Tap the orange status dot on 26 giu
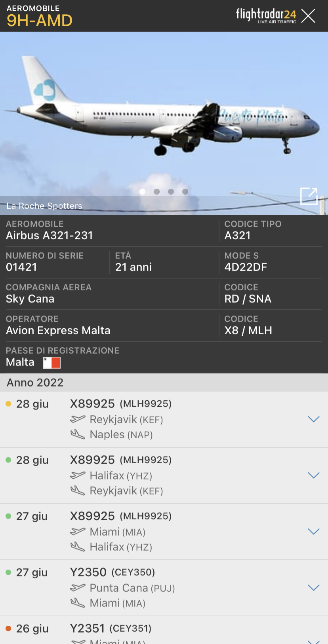328x644 pixels. 8,629
